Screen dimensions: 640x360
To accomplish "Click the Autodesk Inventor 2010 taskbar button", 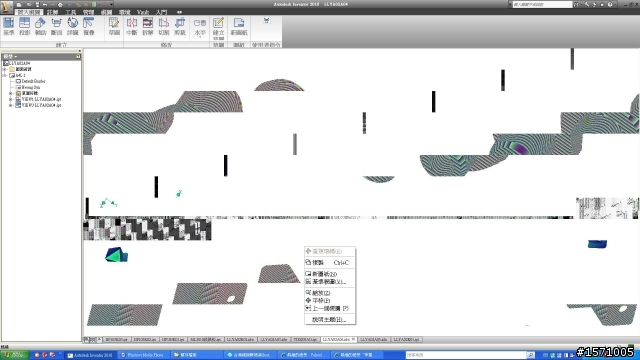I will 91,355.
